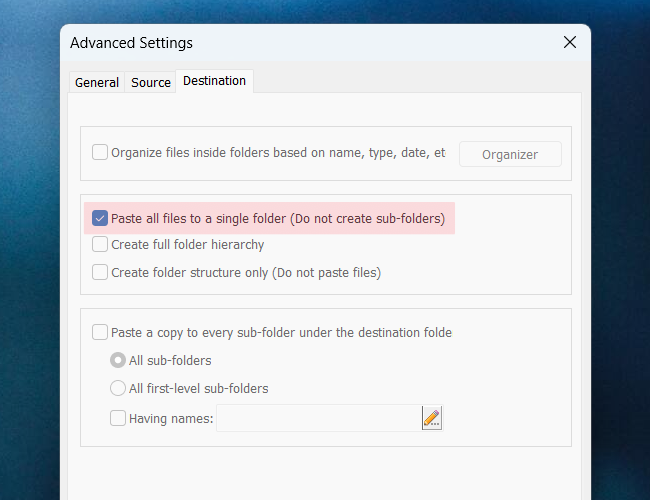Click the 'Having names:' label text

(x=171, y=419)
